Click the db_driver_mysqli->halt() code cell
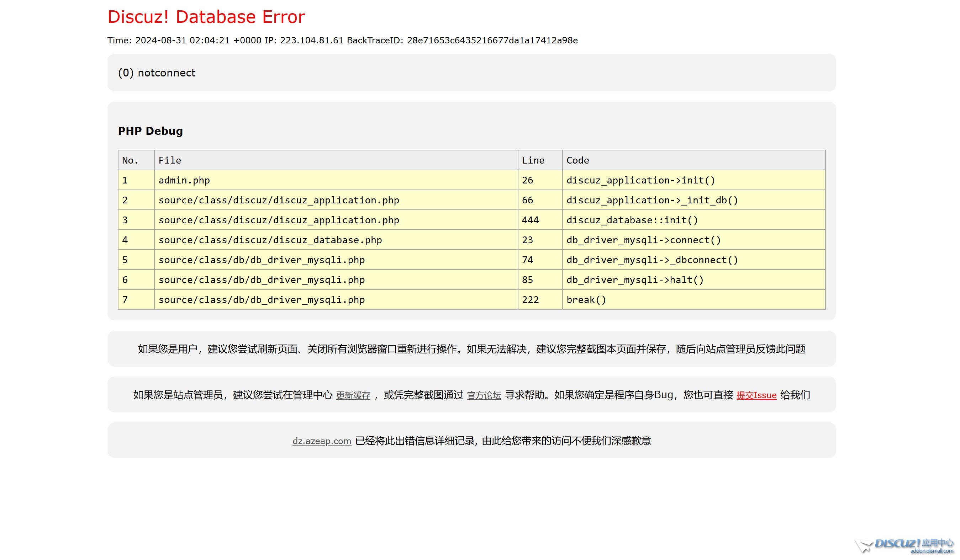Image resolution: width=960 pixels, height=560 pixels. point(635,280)
